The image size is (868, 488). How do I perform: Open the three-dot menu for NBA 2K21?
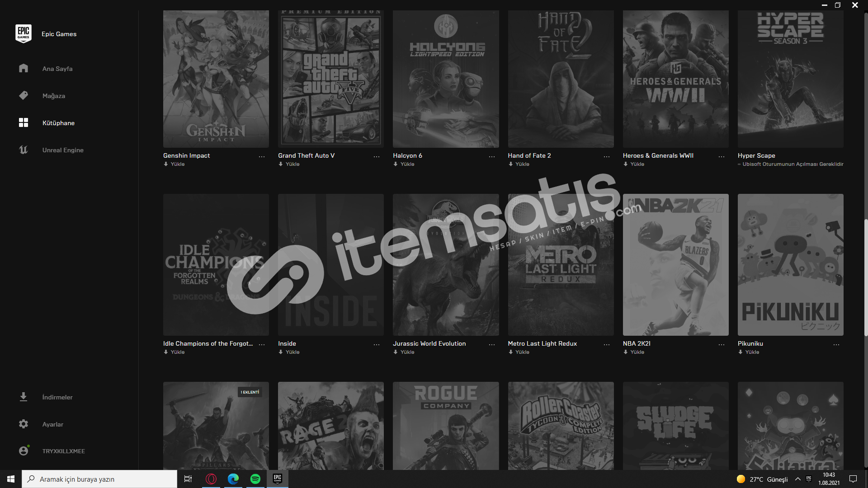[x=722, y=345]
